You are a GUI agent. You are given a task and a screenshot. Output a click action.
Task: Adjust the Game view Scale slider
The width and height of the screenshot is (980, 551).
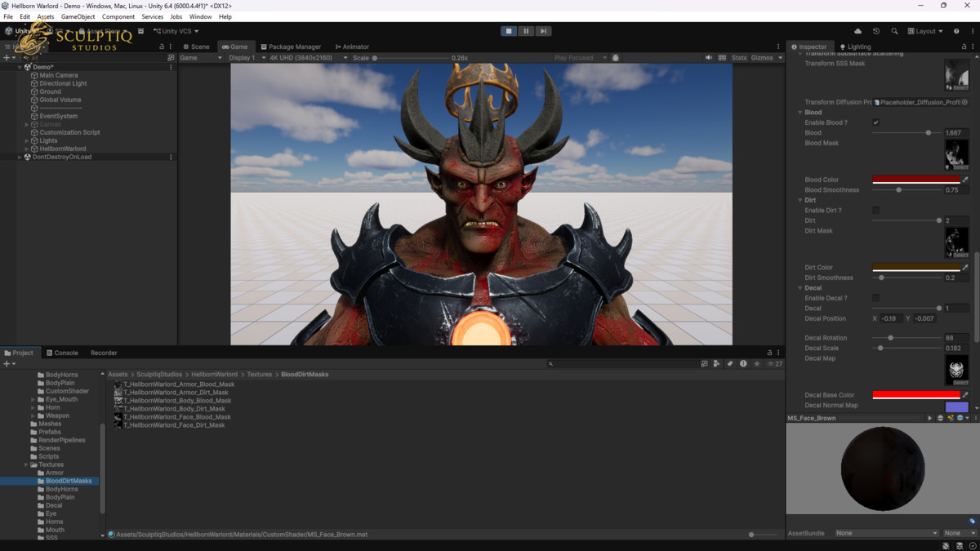[x=412, y=58]
